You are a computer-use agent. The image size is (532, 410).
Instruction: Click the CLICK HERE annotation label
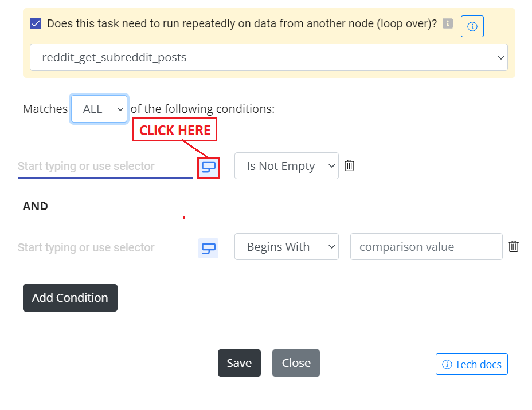(x=174, y=130)
